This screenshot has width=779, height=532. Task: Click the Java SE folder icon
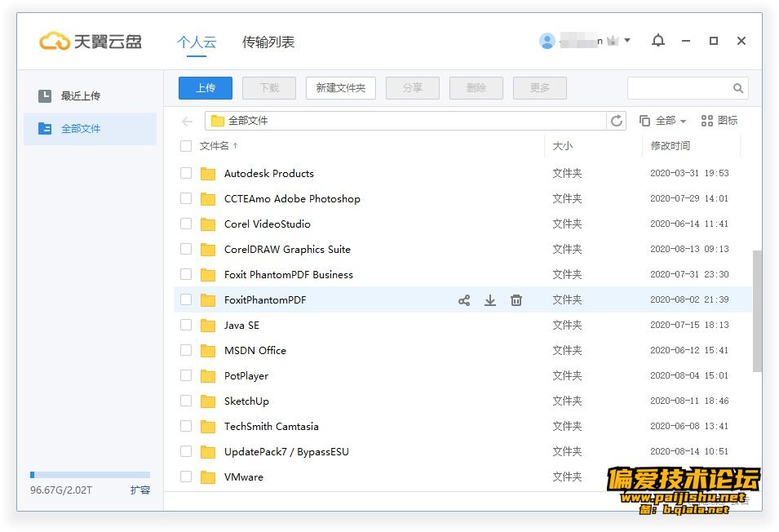coord(208,326)
